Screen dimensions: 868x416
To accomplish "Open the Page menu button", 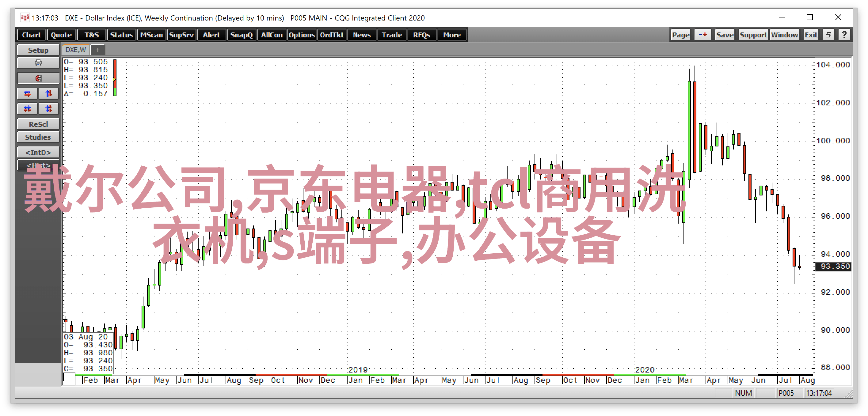I will [681, 35].
